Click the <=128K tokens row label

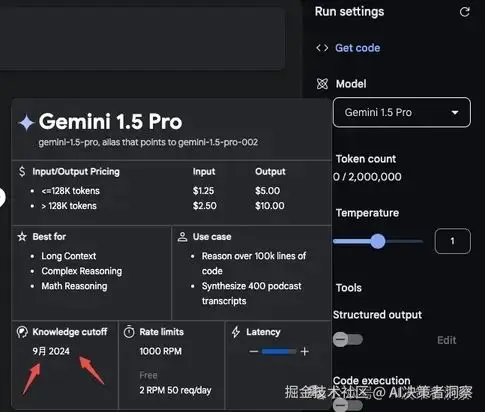coord(70,191)
